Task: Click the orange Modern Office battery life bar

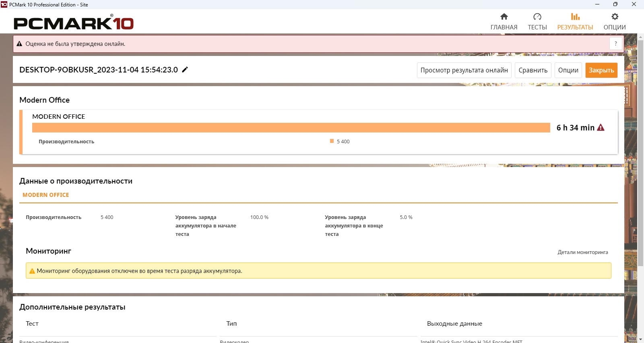Action: coord(291,128)
